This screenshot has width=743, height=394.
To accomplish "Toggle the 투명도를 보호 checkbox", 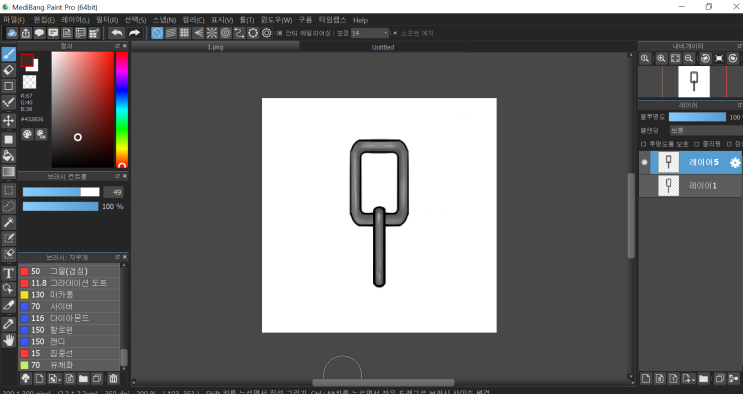I will click(x=643, y=144).
